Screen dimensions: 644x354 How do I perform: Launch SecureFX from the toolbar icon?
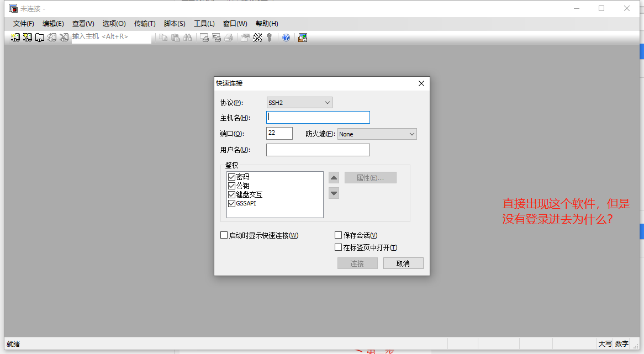point(303,38)
